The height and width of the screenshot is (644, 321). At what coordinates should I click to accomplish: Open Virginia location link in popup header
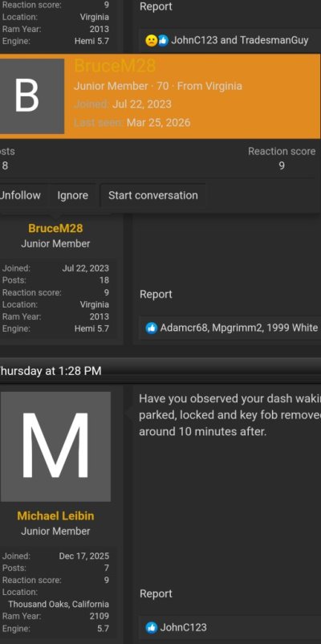pos(224,86)
